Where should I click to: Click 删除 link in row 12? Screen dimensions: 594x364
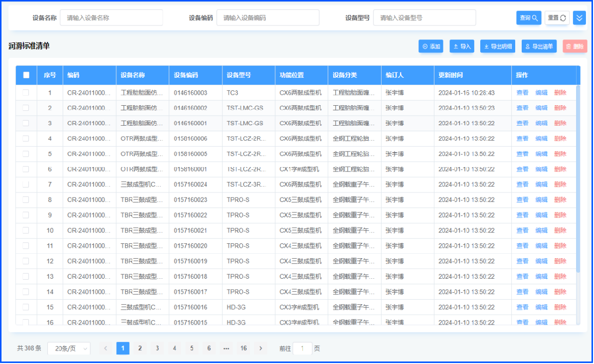click(560, 261)
